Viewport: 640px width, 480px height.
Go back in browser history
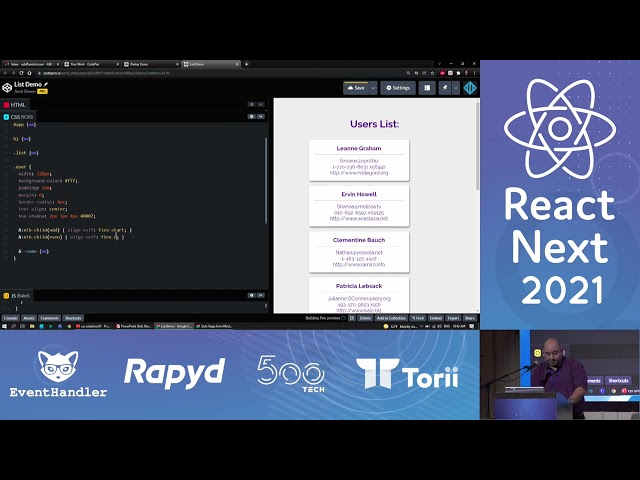point(5,73)
